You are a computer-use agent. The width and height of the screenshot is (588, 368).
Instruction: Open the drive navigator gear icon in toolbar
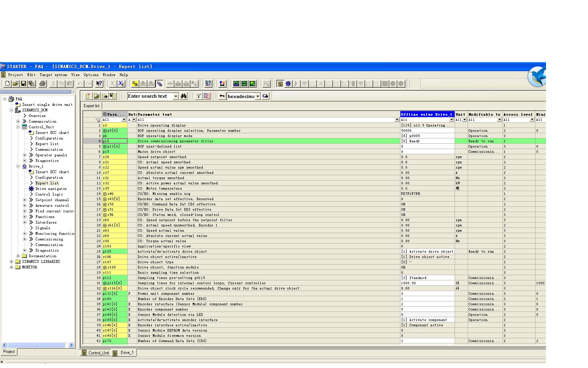(x=288, y=84)
